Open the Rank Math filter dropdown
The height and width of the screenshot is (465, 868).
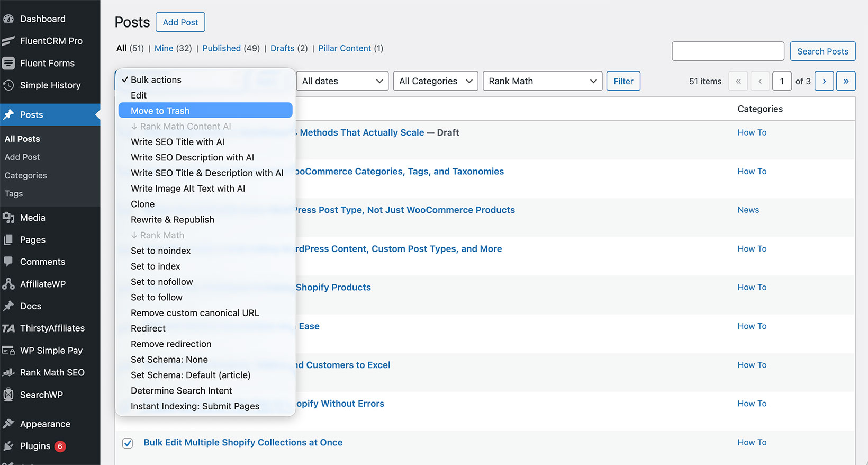(x=542, y=81)
